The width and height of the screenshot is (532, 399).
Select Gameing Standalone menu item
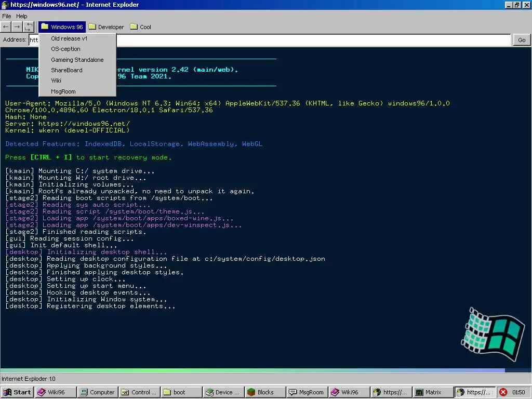pos(77,60)
